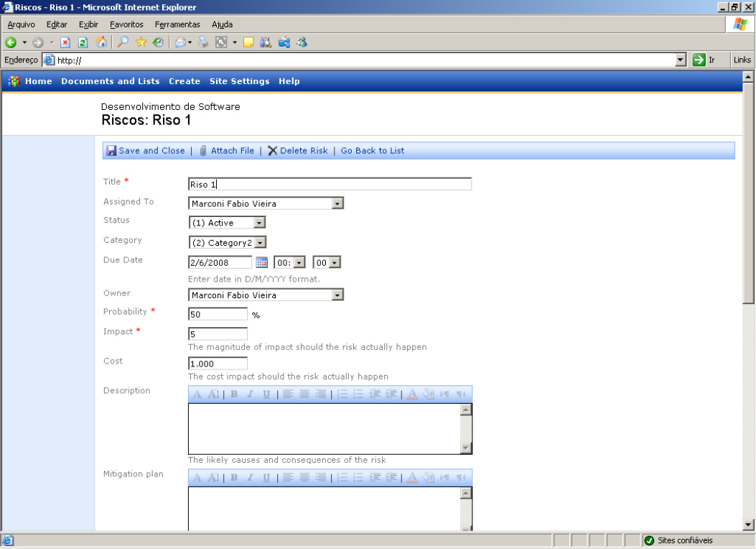Open the Back button history arrow
The width and height of the screenshot is (756, 549).
(24, 42)
